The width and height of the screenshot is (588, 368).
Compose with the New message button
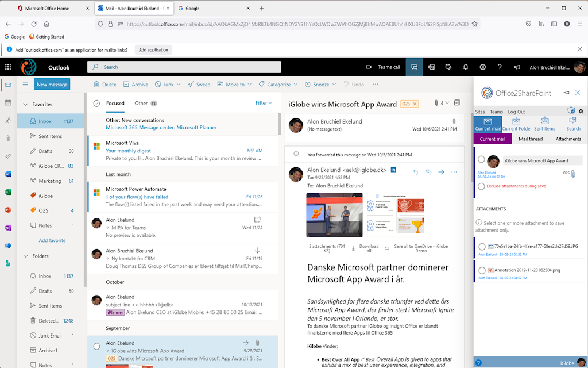[x=52, y=85]
